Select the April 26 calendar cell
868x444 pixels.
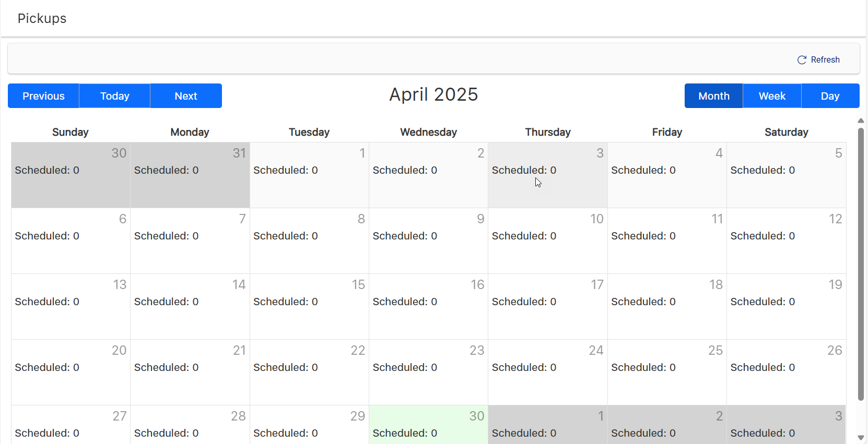click(x=786, y=372)
